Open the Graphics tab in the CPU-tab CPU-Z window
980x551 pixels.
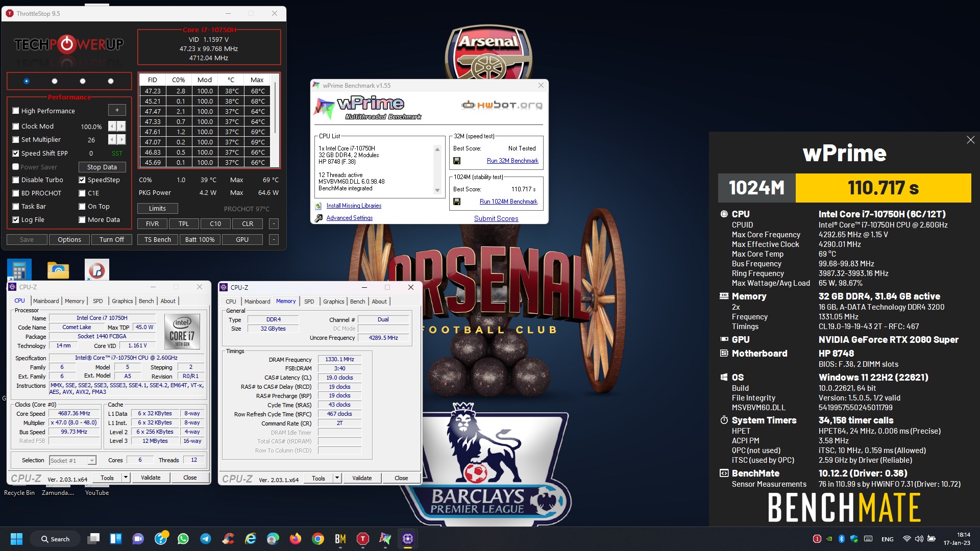pos(122,301)
